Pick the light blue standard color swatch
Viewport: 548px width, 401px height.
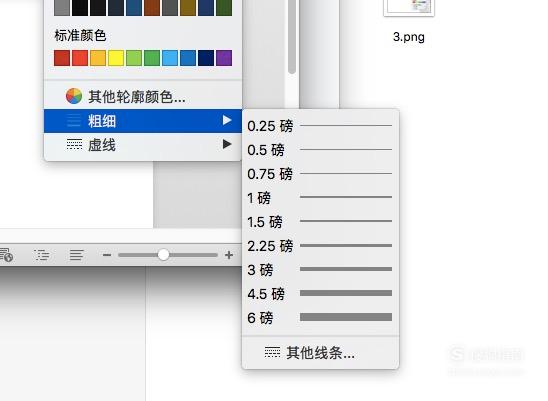tap(170, 58)
